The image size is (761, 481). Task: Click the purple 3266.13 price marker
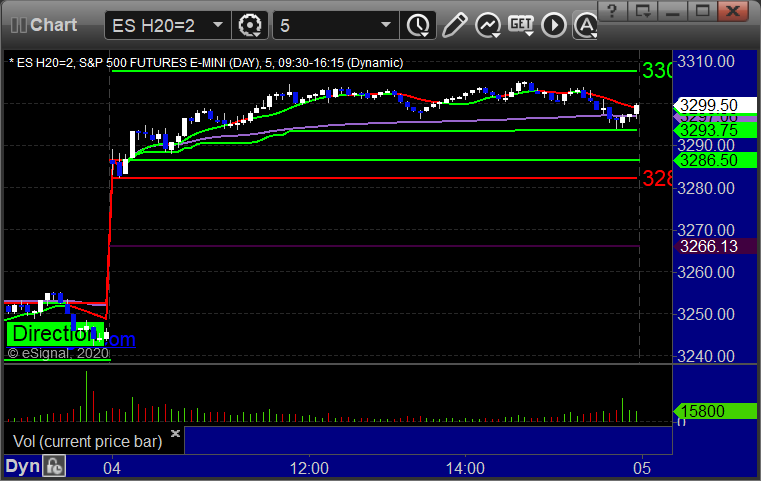[715, 246]
